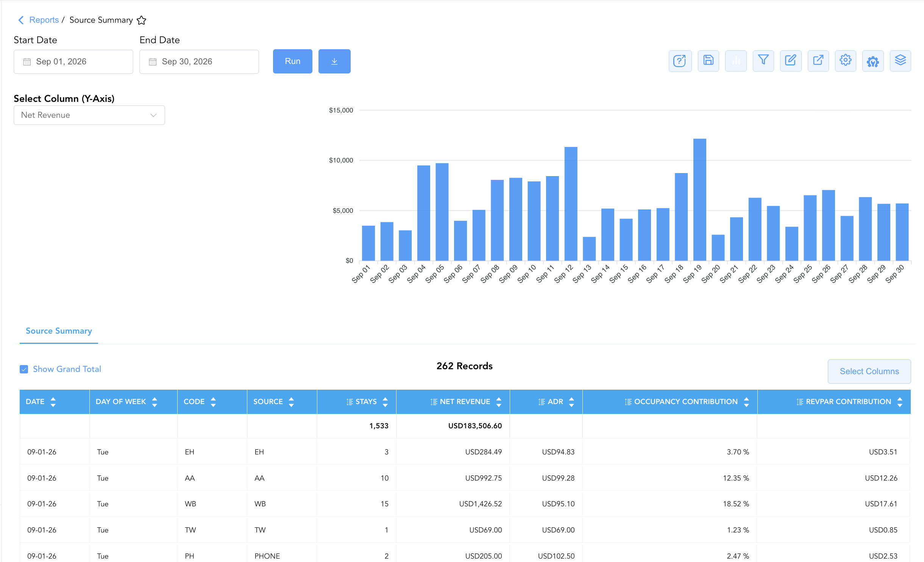Uncheck the Show Grand Total checkbox
924x562 pixels.
click(24, 369)
